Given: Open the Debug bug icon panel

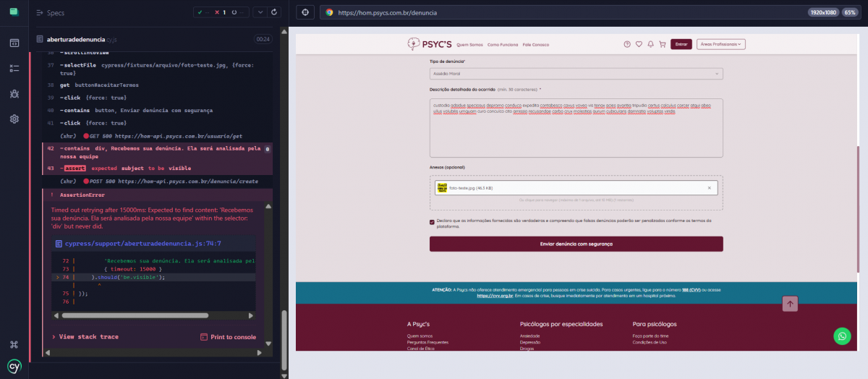Looking at the screenshot, I should pyautogui.click(x=14, y=93).
